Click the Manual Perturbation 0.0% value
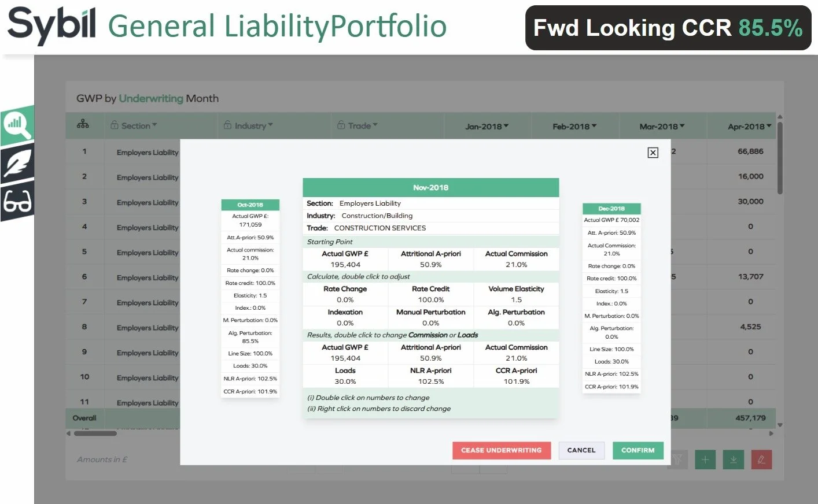This screenshot has height=504, width=818. [431, 323]
